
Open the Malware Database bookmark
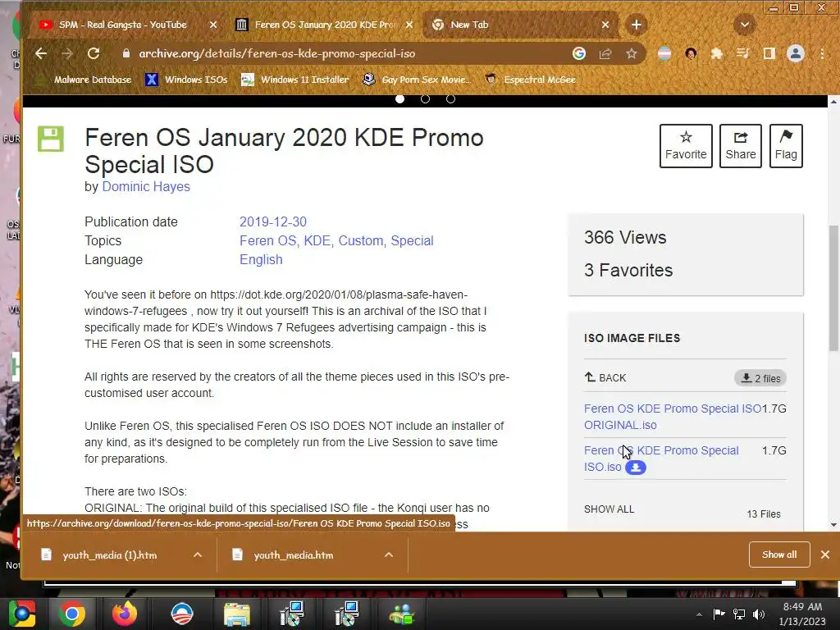(x=84, y=80)
